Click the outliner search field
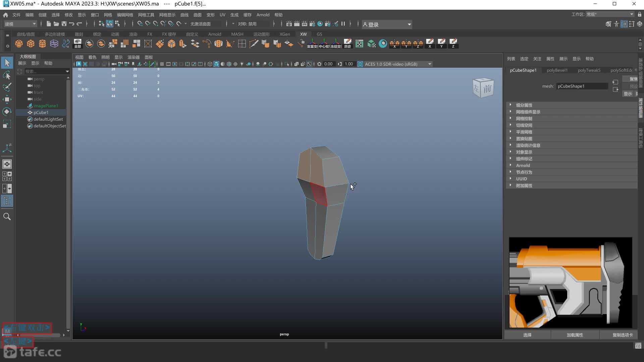644x362 pixels. pyautogui.click(x=45, y=71)
